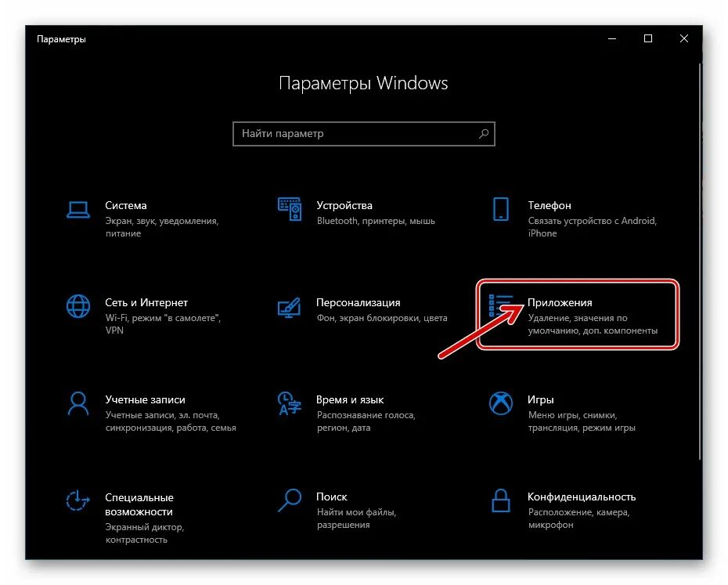Open the Конфиденциальность padlock icon
Image resolution: width=728 pixels, height=585 pixels.
pos(500,500)
